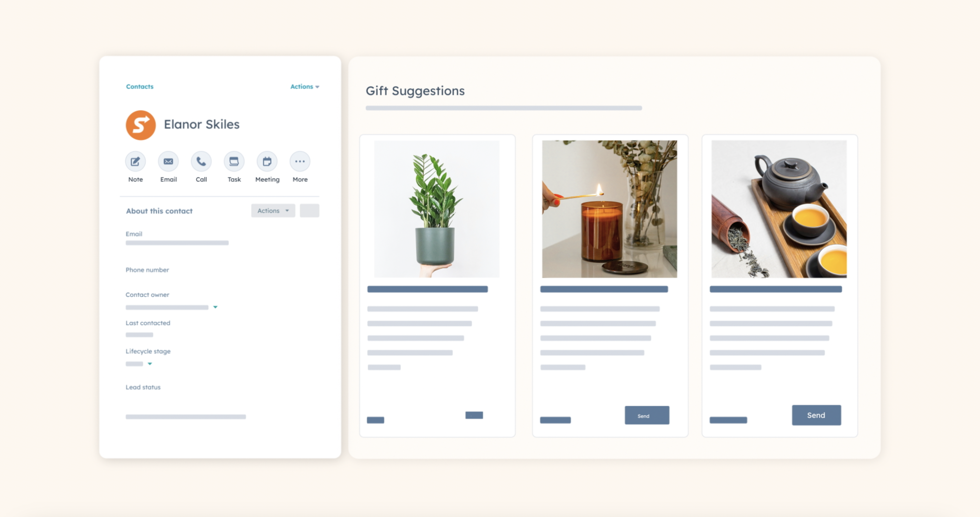The width and height of the screenshot is (980, 517).
Task: Click the Actions gear icon on contact panel
Action: coord(310,211)
